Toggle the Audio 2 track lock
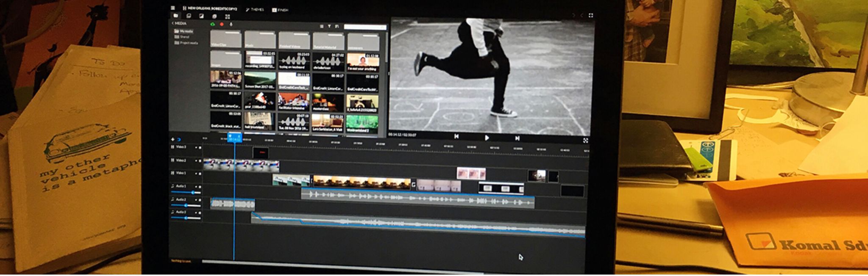The height and width of the screenshot is (276, 868). click(200, 199)
